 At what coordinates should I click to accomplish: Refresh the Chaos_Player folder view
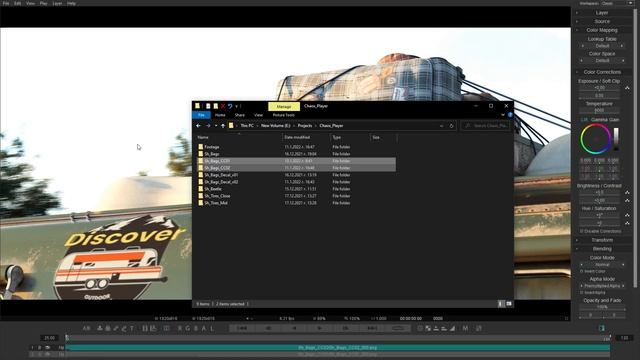click(451, 126)
